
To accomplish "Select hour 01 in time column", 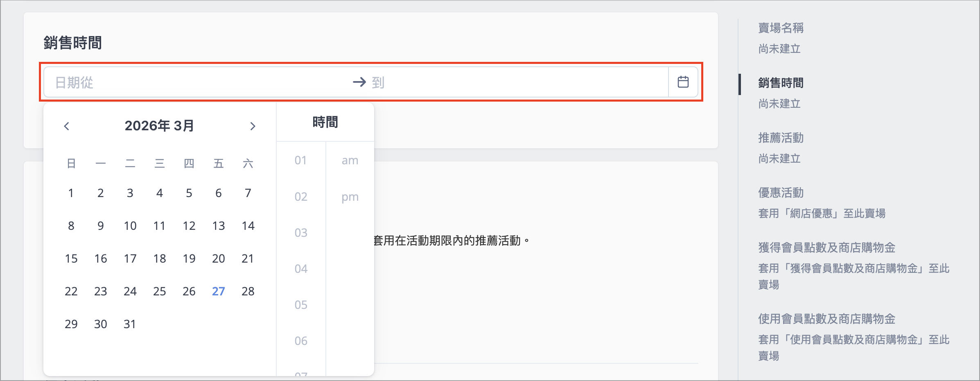I will (x=301, y=160).
